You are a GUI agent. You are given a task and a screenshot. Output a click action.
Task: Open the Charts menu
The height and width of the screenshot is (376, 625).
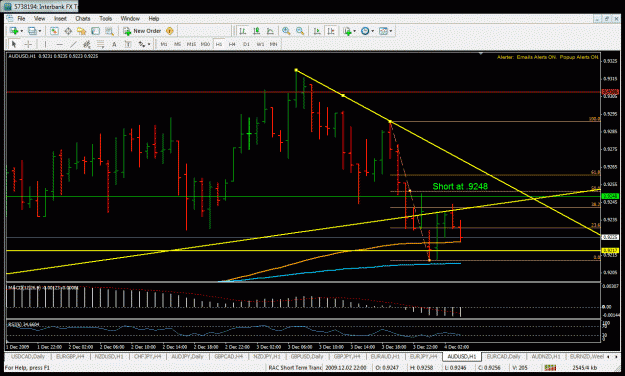point(83,18)
